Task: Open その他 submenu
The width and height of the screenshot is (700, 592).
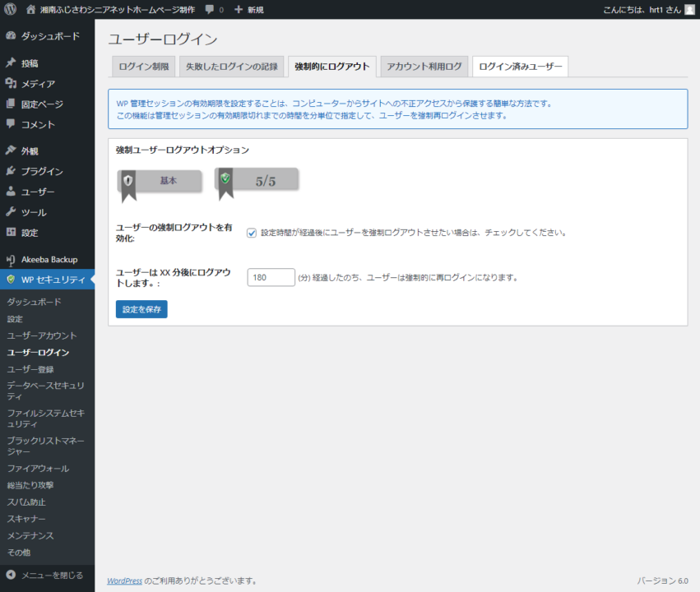Action: (19, 553)
